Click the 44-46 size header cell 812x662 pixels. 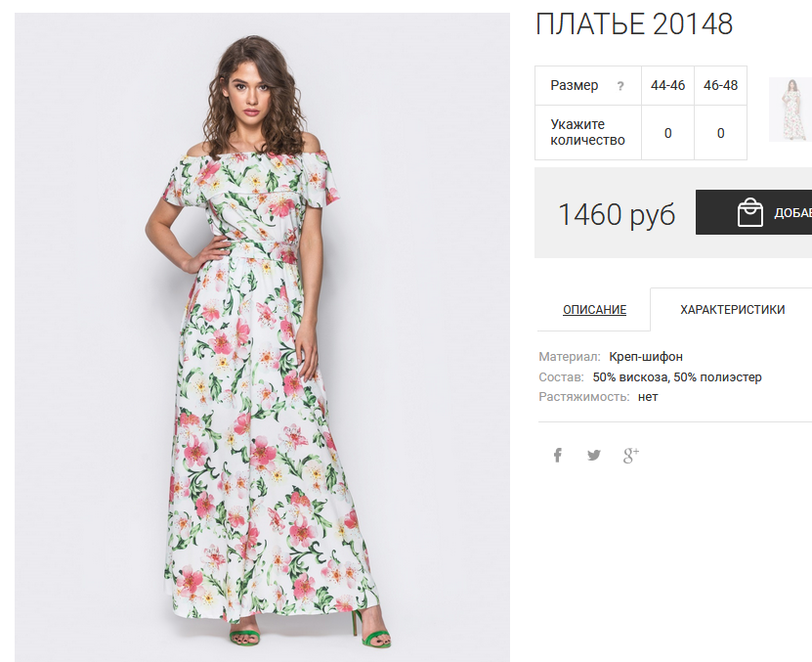pos(668,85)
